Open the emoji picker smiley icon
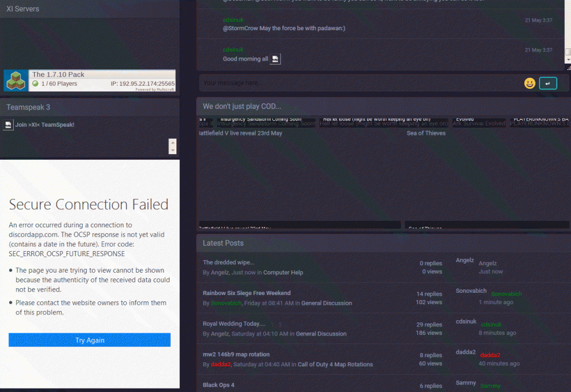The width and height of the screenshot is (571, 392). [x=529, y=83]
